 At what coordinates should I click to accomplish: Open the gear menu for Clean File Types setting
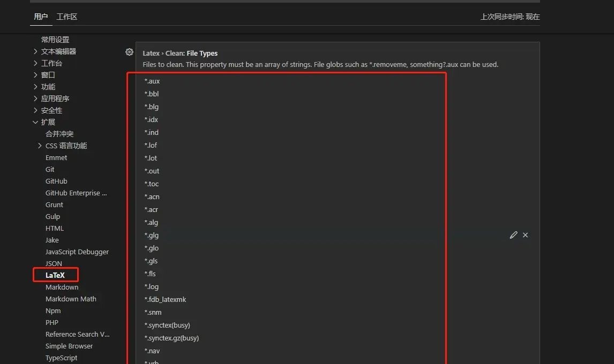[129, 52]
